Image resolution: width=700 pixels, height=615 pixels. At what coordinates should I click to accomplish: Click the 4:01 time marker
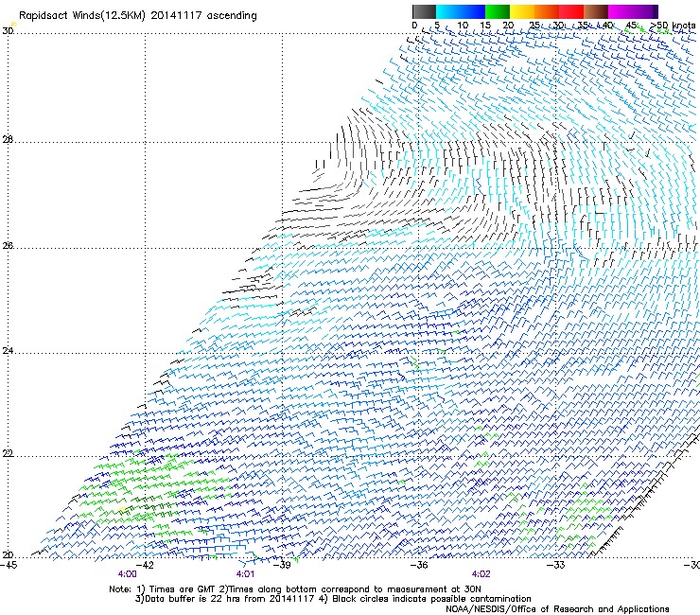coord(245,574)
